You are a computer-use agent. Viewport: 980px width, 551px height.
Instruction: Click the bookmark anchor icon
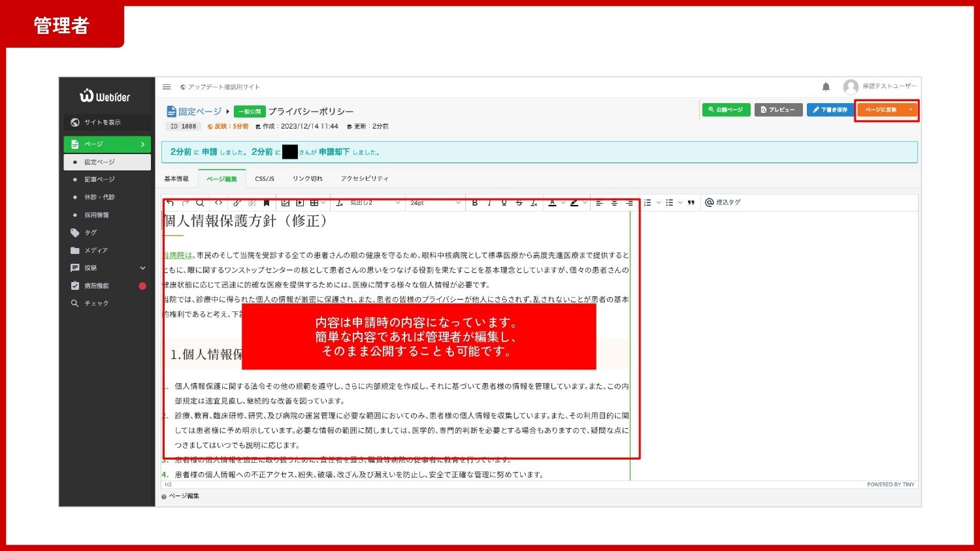point(267,203)
